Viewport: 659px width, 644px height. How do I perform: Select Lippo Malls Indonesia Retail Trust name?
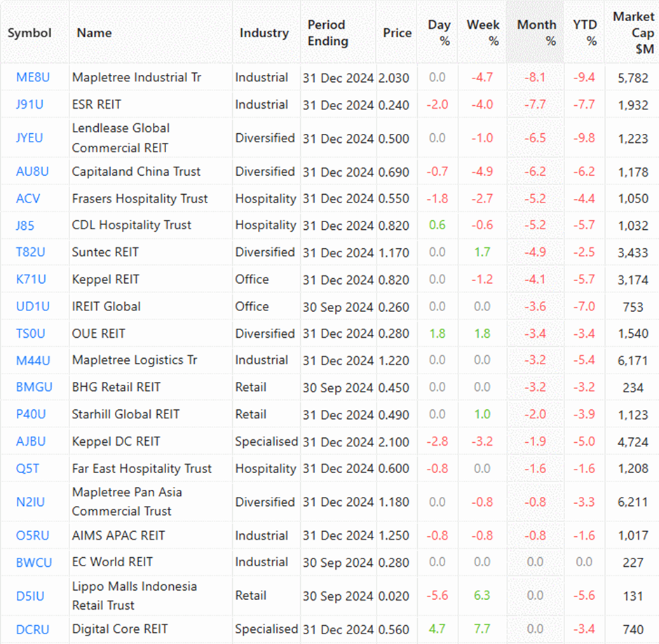click(135, 596)
